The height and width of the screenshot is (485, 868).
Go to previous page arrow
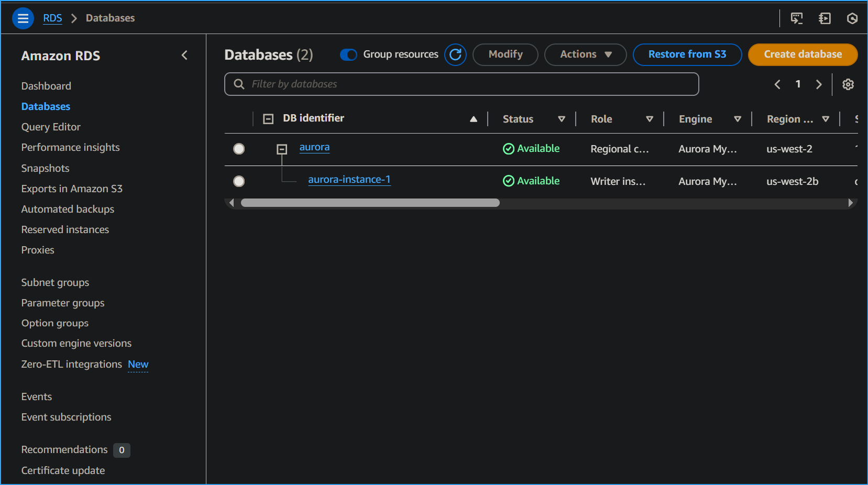pyautogui.click(x=777, y=84)
